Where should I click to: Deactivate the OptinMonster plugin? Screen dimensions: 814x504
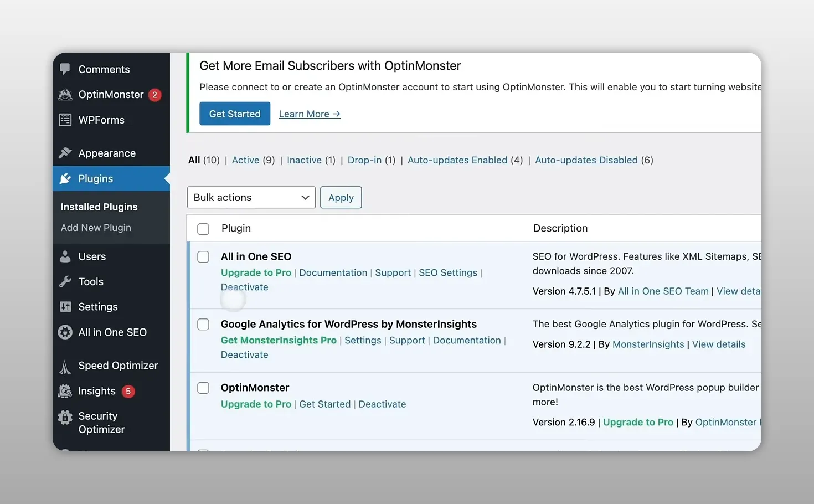coord(383,404)
